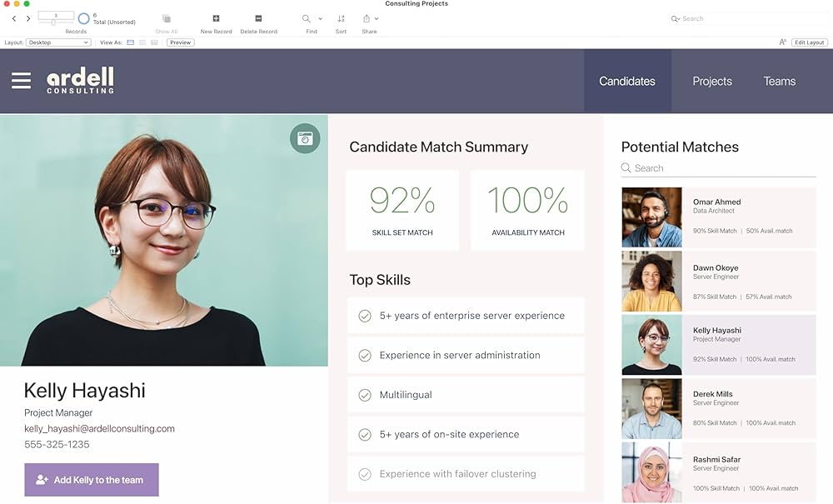Switch to form view in View As
The image size is (833, 504).
pyautogui.click(x=131, y=42)
